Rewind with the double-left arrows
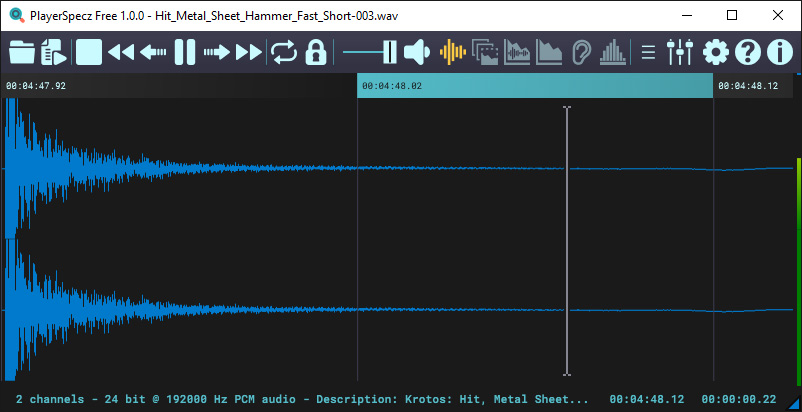 click(x=121, y=52)
